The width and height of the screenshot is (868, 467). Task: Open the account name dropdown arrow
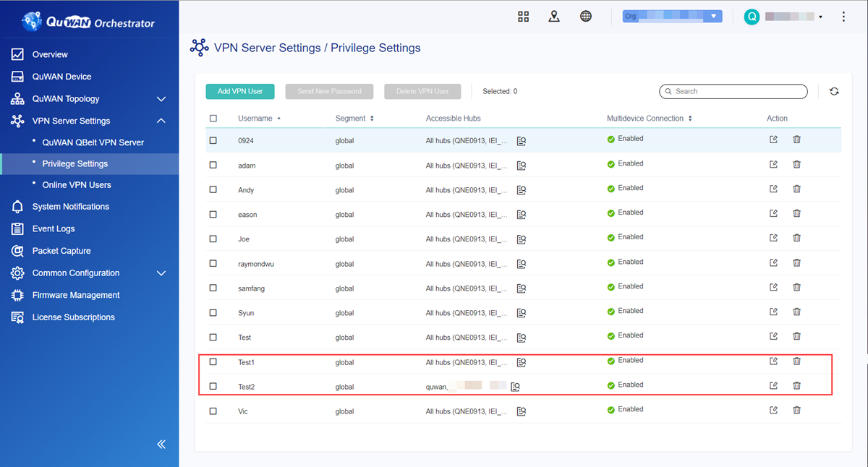click(820, 17)
